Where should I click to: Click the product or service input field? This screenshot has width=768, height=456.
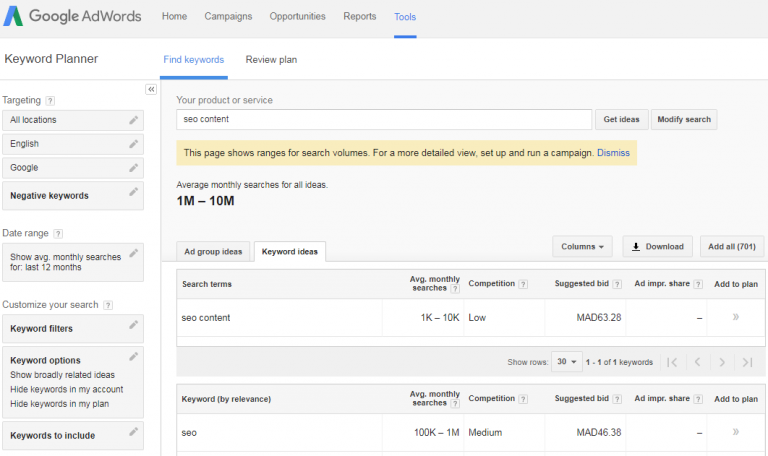pos(384,119)
